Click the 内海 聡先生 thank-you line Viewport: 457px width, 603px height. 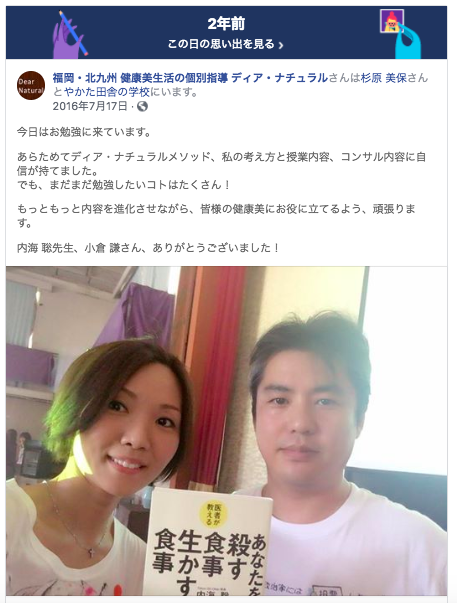tap(148, 248)
